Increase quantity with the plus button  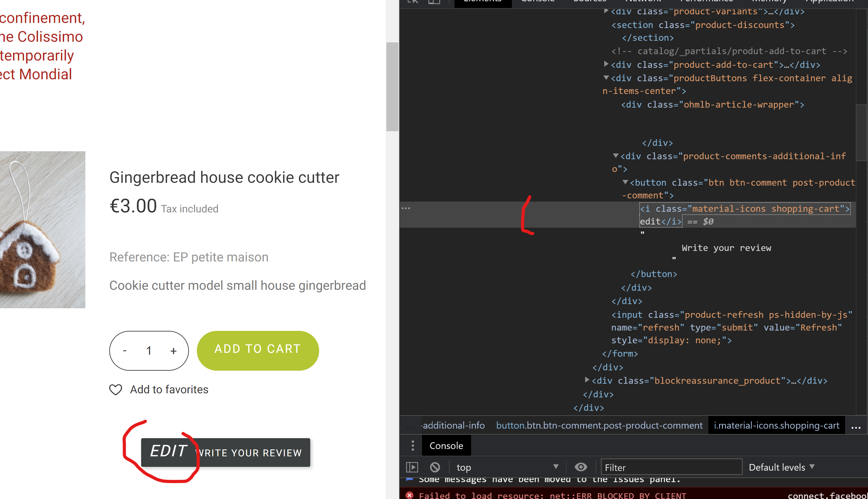point(174,351)
